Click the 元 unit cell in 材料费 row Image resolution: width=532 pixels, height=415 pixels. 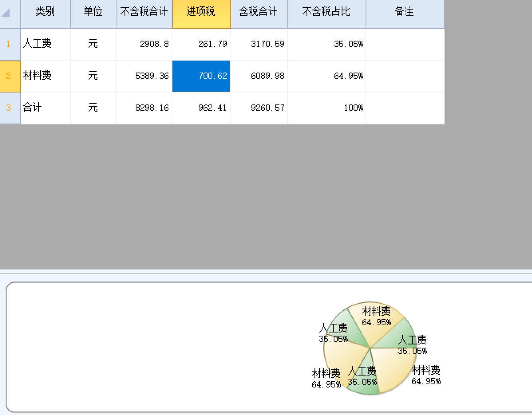94,76
